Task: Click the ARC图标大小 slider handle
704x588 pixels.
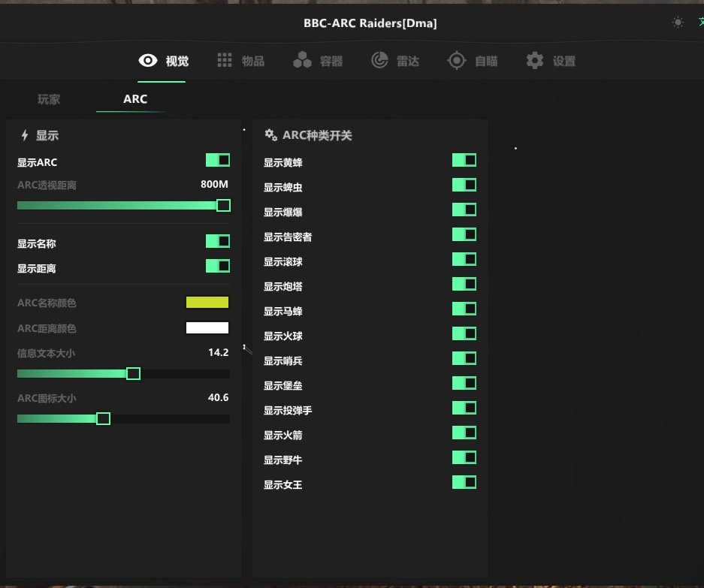Action: coord(104,418)
